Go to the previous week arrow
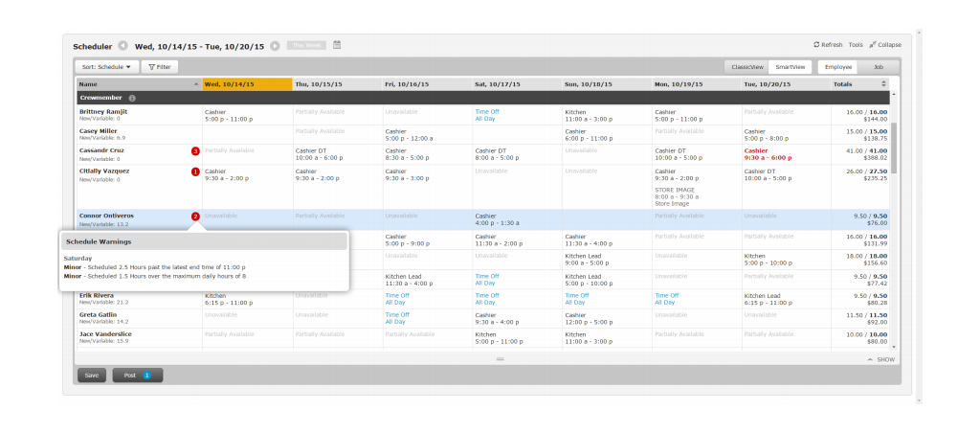The height and width of the screenshot is (433, 980). click(x=122, y=45)
